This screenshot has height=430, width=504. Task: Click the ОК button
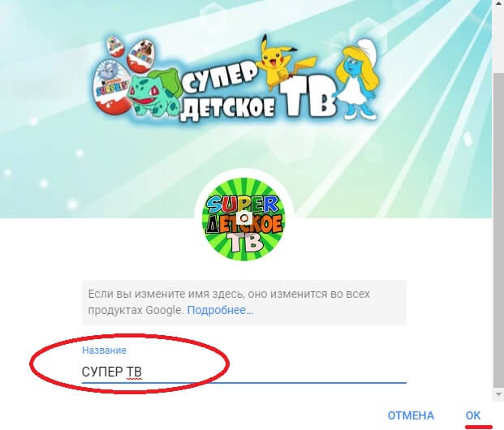(473, 415)
